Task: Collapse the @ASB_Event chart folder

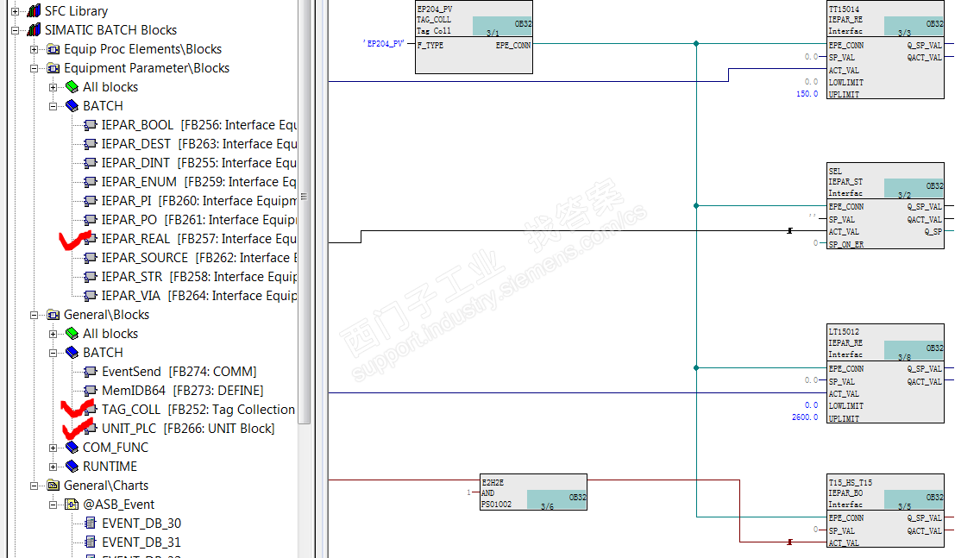Action: pos(53,505)
